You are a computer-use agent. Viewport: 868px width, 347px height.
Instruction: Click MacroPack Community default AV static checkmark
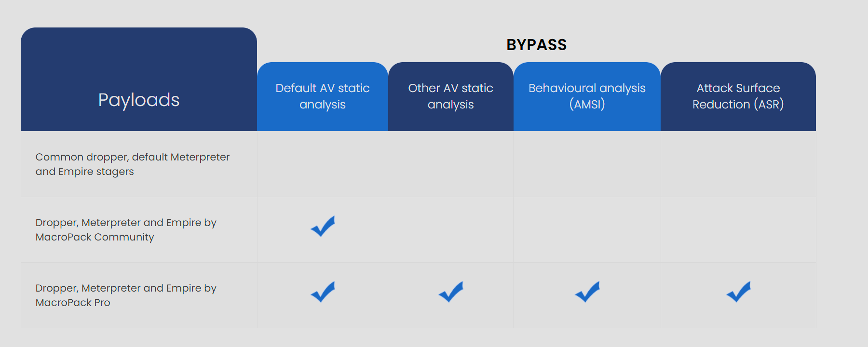[323, 226]
